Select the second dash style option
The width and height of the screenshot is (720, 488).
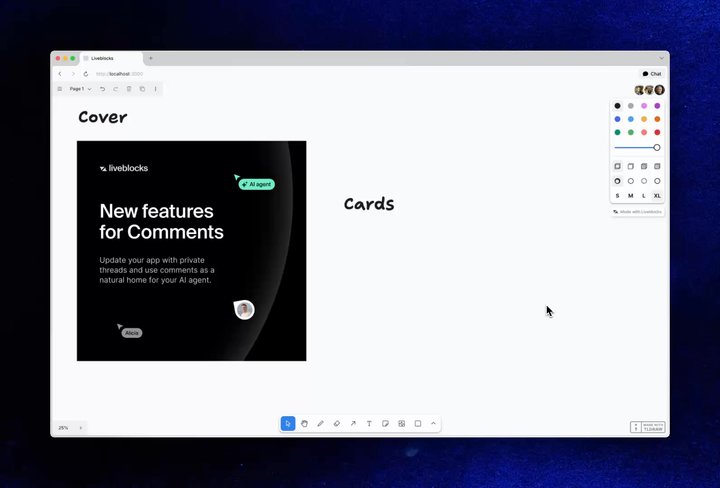click(631, 181)
